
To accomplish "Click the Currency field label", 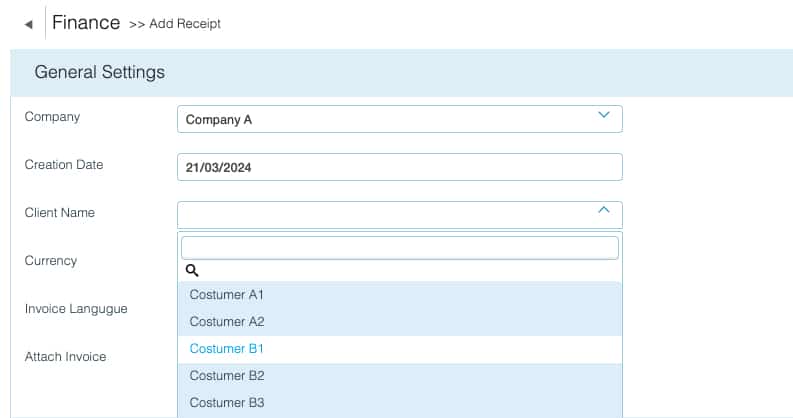I will point(51,261).
